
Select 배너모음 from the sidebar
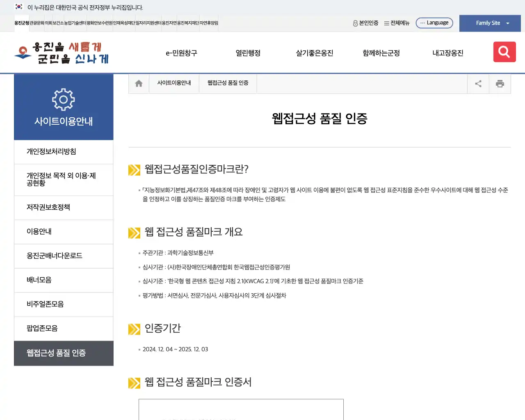(64, 280)
